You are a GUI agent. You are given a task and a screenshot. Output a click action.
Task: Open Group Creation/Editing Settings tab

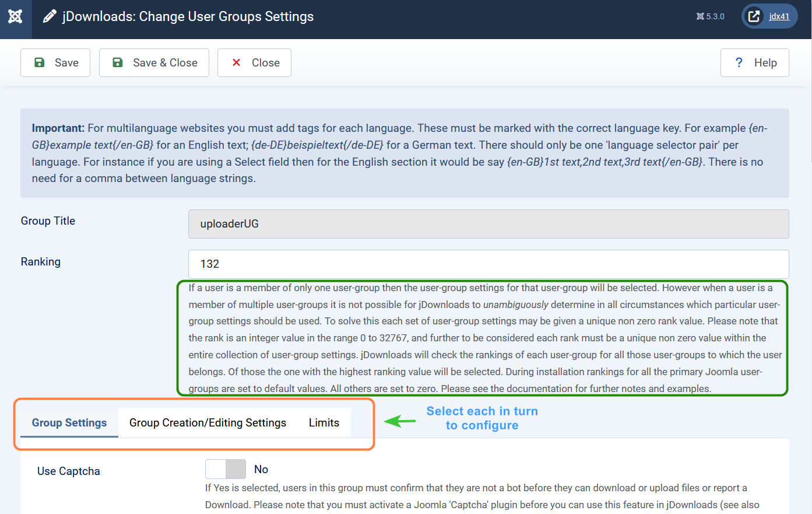click(x=208, y=423)
